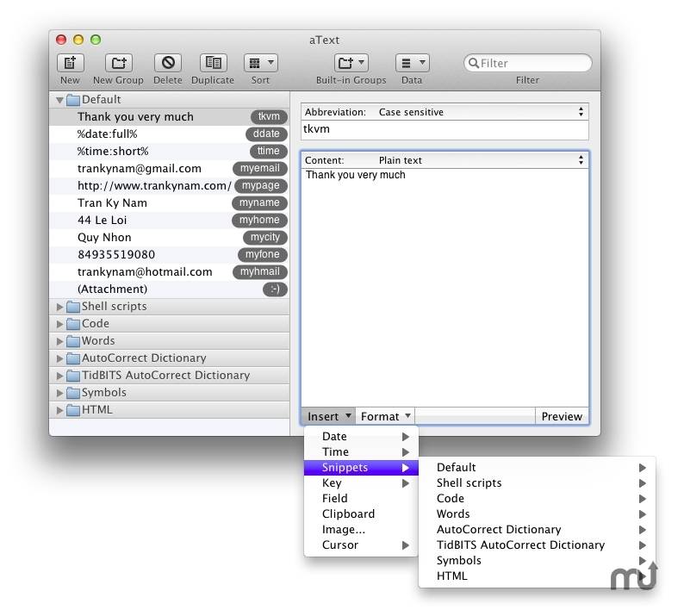Open the Built-in Groups toolbar menu
Viewport: 684px width, 616px height.
(351, 63)
